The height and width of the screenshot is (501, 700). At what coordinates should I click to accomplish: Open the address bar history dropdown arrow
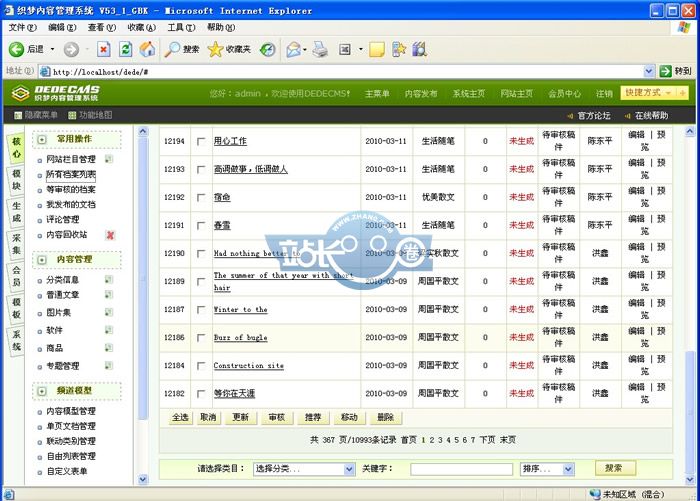(649, 71)
